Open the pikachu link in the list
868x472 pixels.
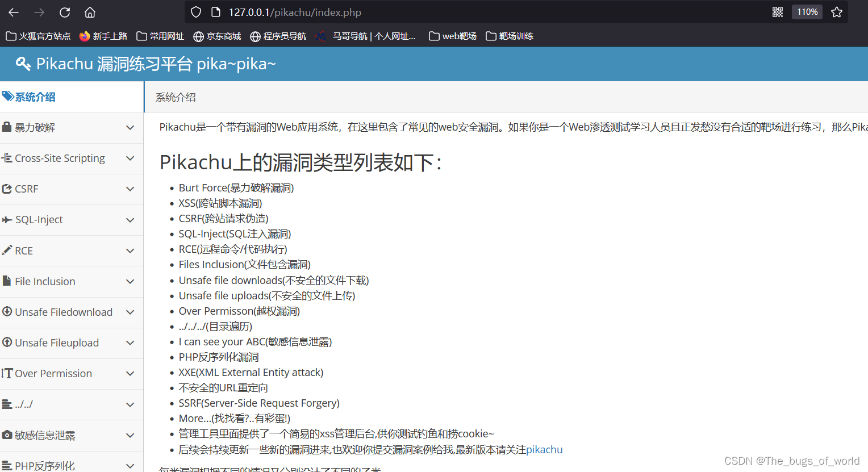(x=544, y=449)
